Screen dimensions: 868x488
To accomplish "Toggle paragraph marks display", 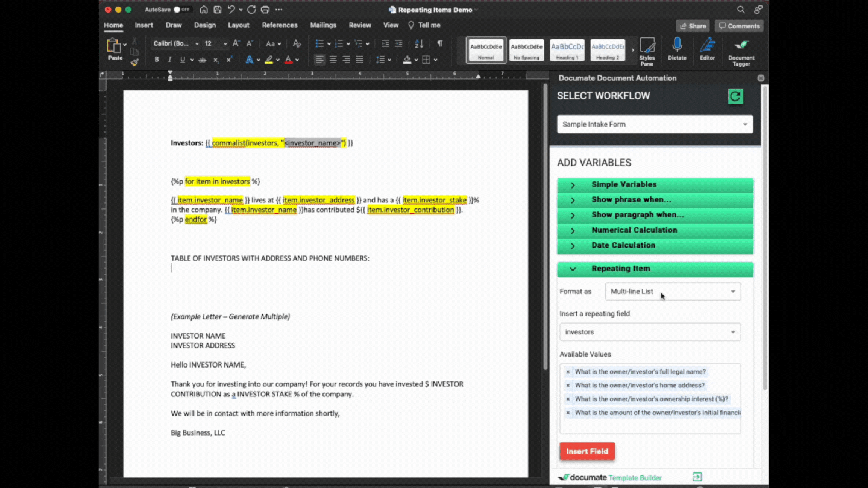I will (439, 43).
